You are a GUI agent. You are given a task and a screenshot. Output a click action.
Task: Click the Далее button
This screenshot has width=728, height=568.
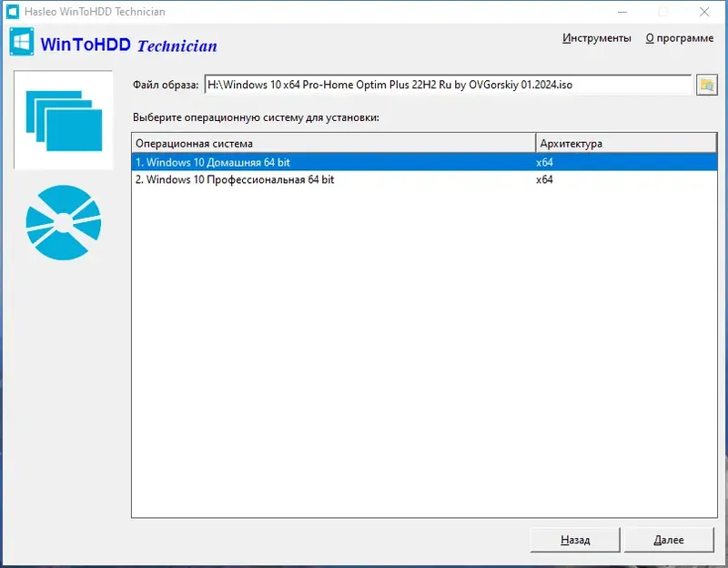coord(669,540)
